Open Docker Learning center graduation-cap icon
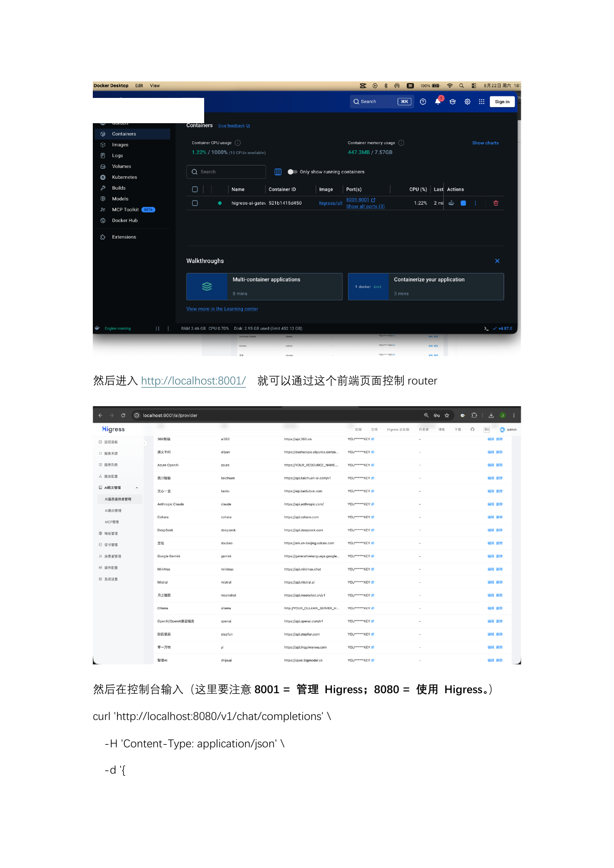614x868 pixels. 453,102
